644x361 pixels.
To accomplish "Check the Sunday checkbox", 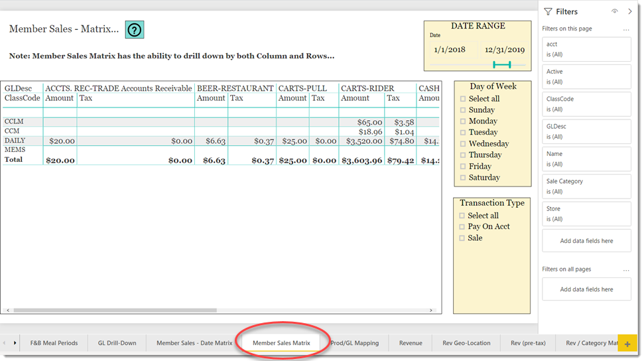I will click(463, 110).
